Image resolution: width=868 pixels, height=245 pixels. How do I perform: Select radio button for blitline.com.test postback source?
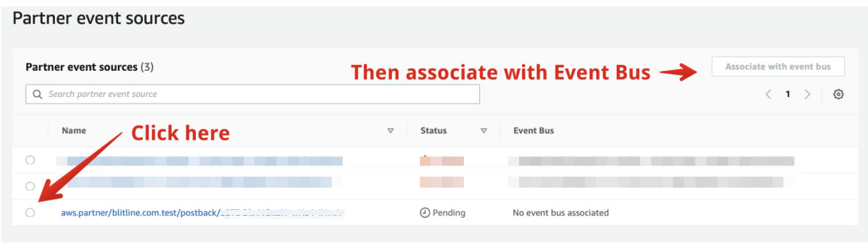click(x=30, y=213)
